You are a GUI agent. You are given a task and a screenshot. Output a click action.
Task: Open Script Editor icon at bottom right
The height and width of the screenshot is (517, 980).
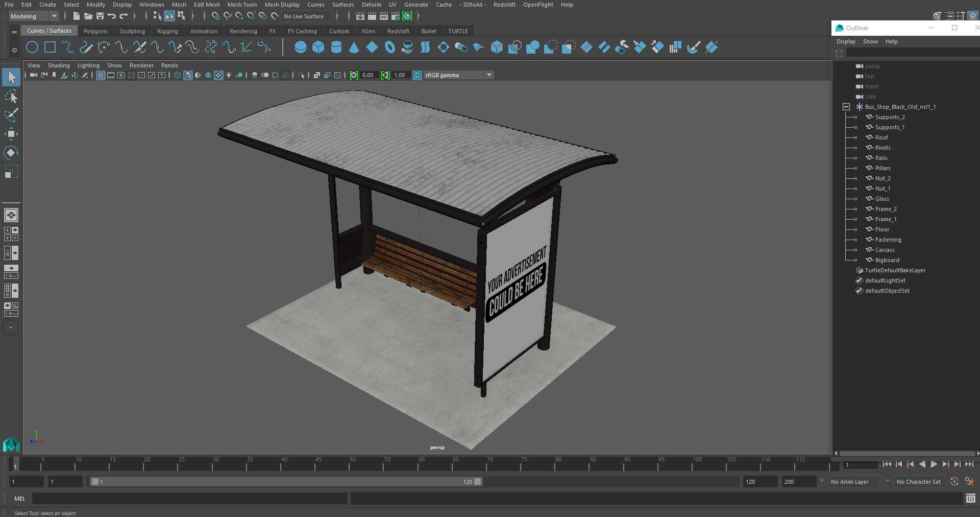(x=971, y=498)
